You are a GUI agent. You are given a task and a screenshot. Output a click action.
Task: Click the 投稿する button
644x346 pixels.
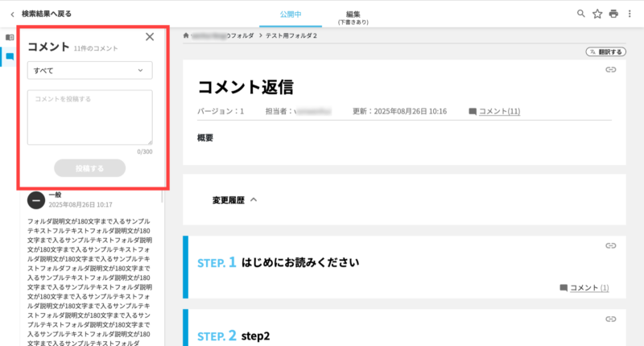(90, 168)
